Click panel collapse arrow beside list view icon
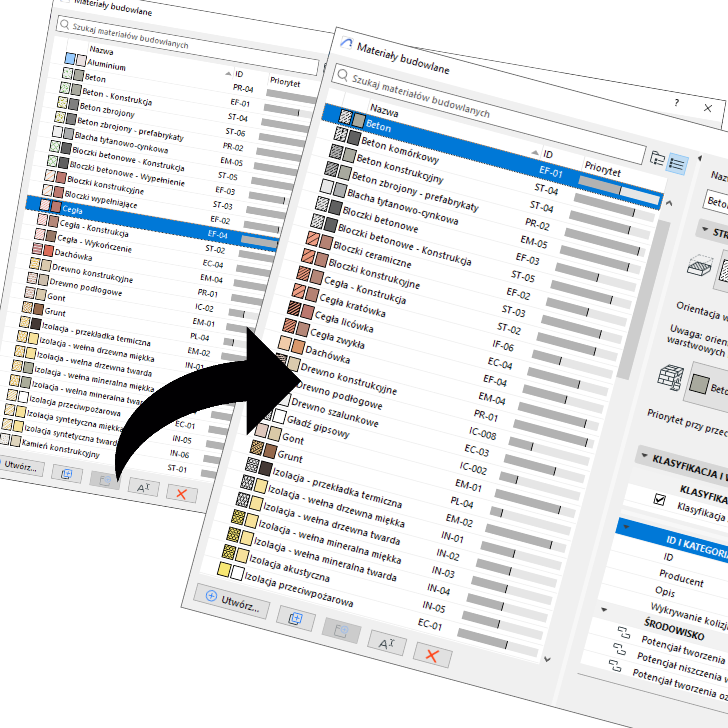Image resolution: width=728 pixels, height=728 pixels. (x=699, y=158)
